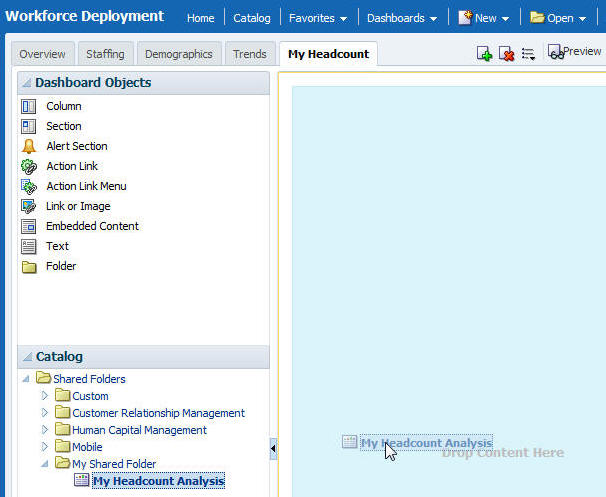Screen dimensions: 606x497
Task: Click the Column object icon
Action: click(29, 106)
